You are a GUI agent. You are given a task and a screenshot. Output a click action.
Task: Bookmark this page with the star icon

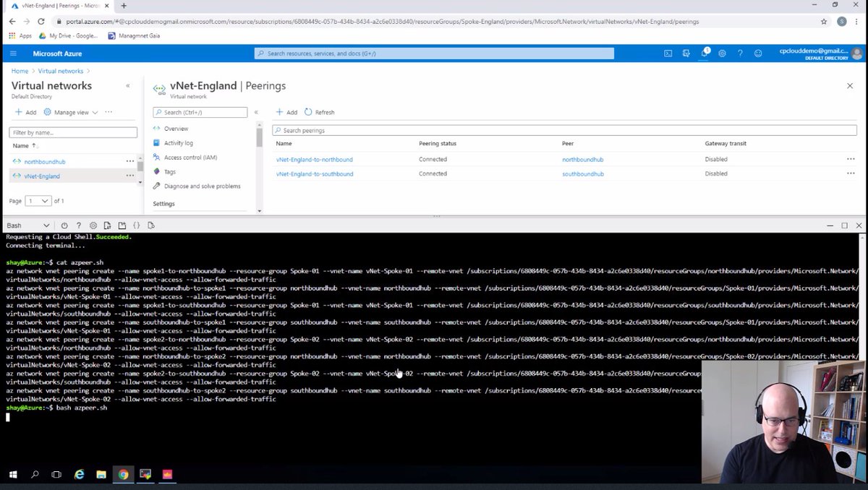(x=824, y=22)
